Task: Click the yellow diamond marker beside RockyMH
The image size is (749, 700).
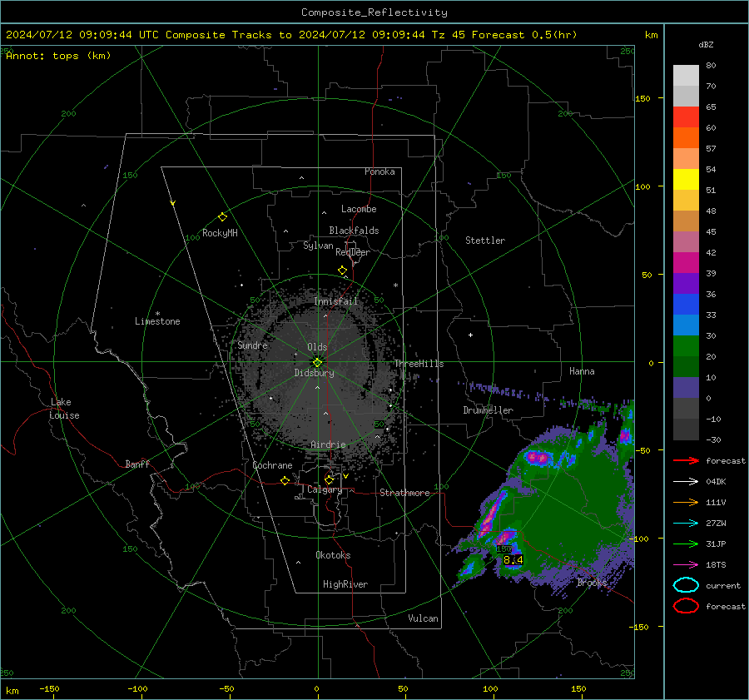Action: point(222,217)
